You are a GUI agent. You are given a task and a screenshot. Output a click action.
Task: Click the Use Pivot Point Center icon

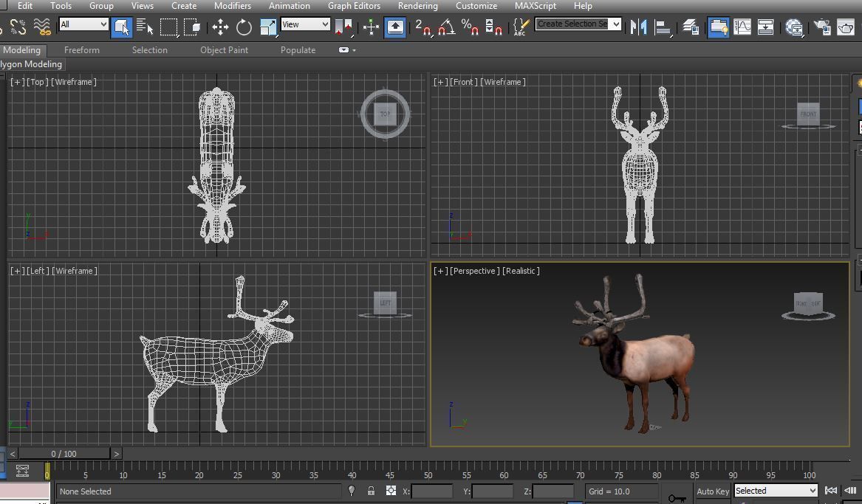coord(343,27)
